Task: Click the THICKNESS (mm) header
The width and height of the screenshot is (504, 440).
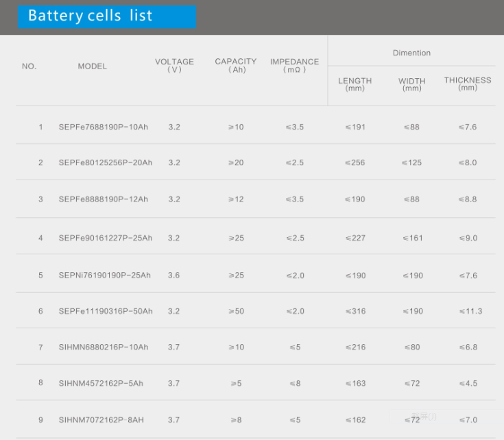Action: click(x=468, y=84)
